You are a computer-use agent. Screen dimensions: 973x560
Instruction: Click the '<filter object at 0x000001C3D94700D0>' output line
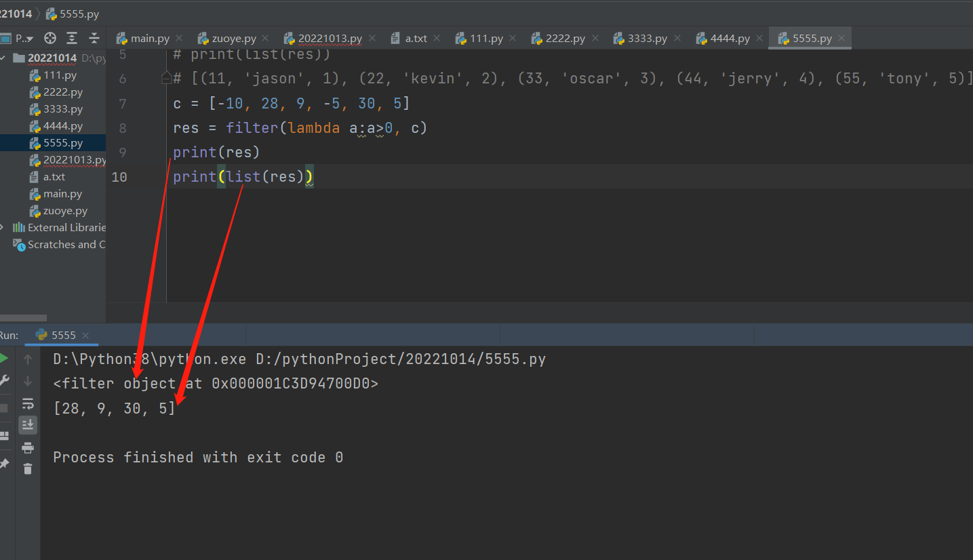pos(216,384)
